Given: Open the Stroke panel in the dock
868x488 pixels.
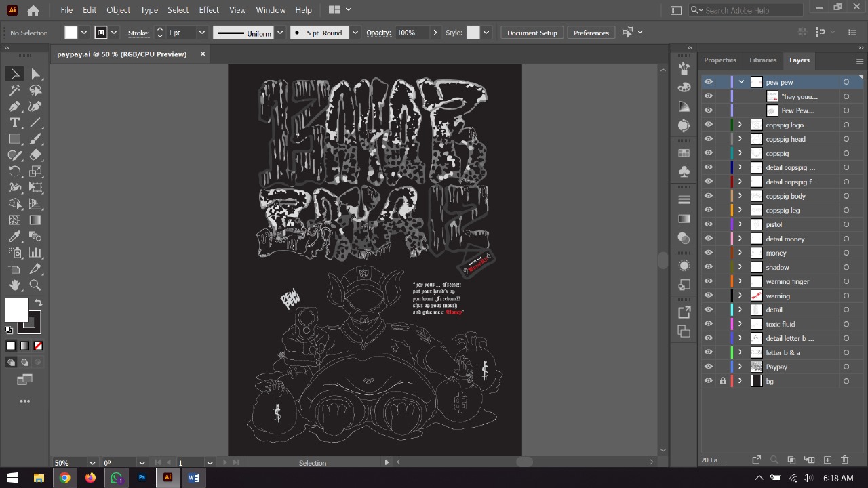Looking at the screenshot, I should [x=684, y=200].
